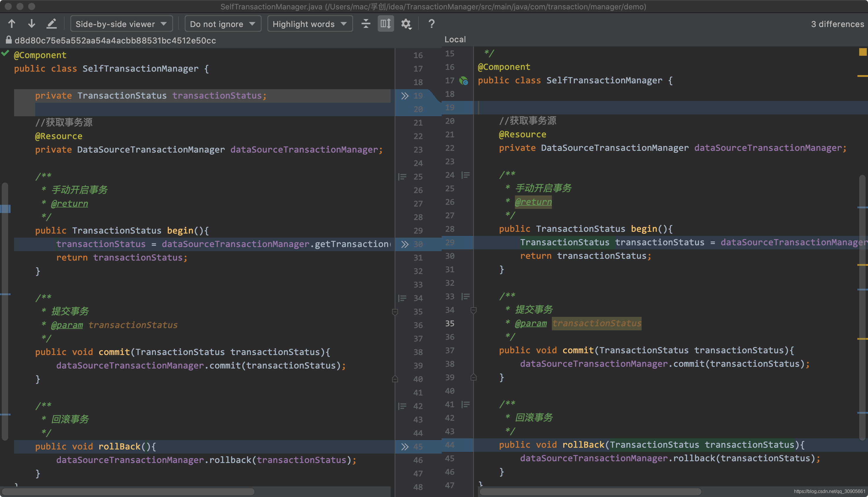This screenshot has width=868, height=497.
Task: Collapse unchanged fragments icon
Action: tap(366, 24)
